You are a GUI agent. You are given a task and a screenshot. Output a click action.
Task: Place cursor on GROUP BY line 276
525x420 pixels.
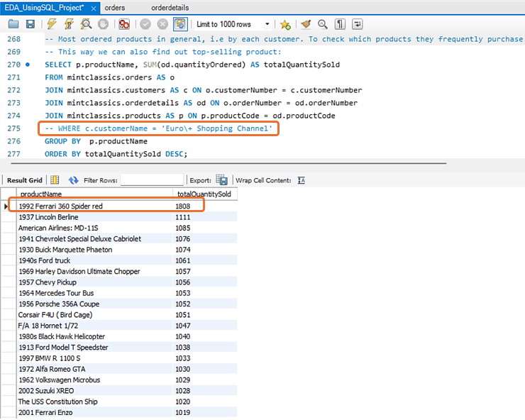[x=96, y=141]
